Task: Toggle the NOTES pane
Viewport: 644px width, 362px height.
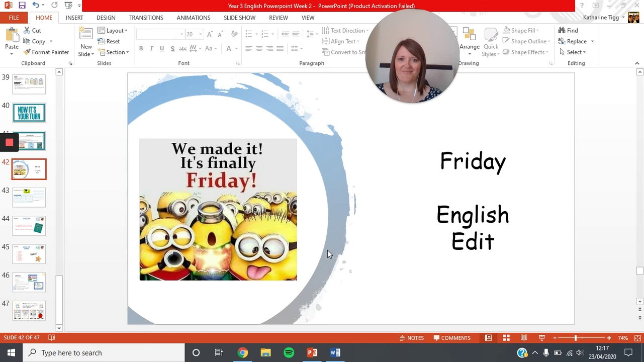Action: click(x=412, y=338)
